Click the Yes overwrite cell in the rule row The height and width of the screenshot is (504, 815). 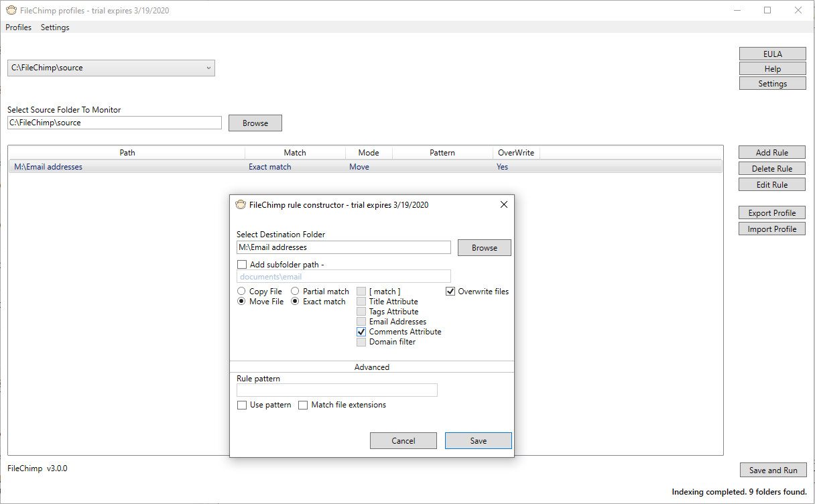(x=503, y=167)
